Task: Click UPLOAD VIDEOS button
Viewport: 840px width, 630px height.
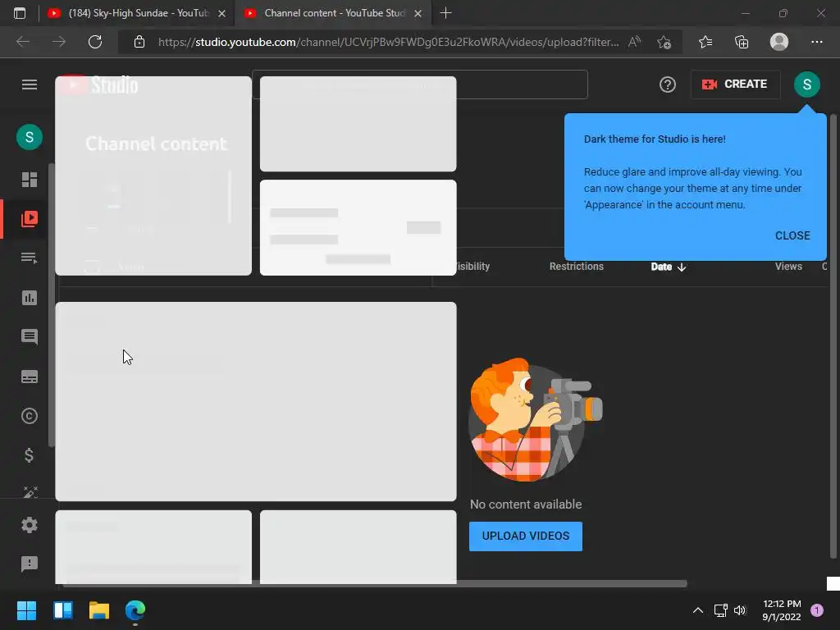Action: 526,536
